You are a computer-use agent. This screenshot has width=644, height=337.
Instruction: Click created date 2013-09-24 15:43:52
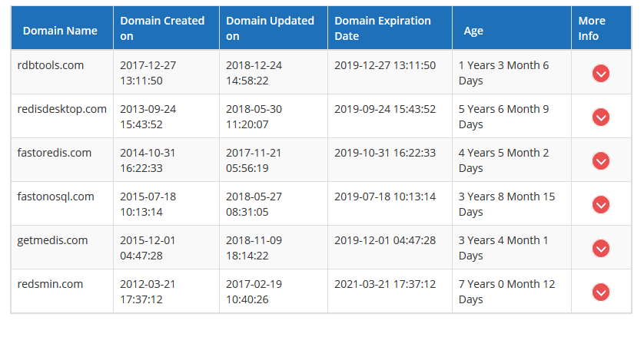point(148,117)
